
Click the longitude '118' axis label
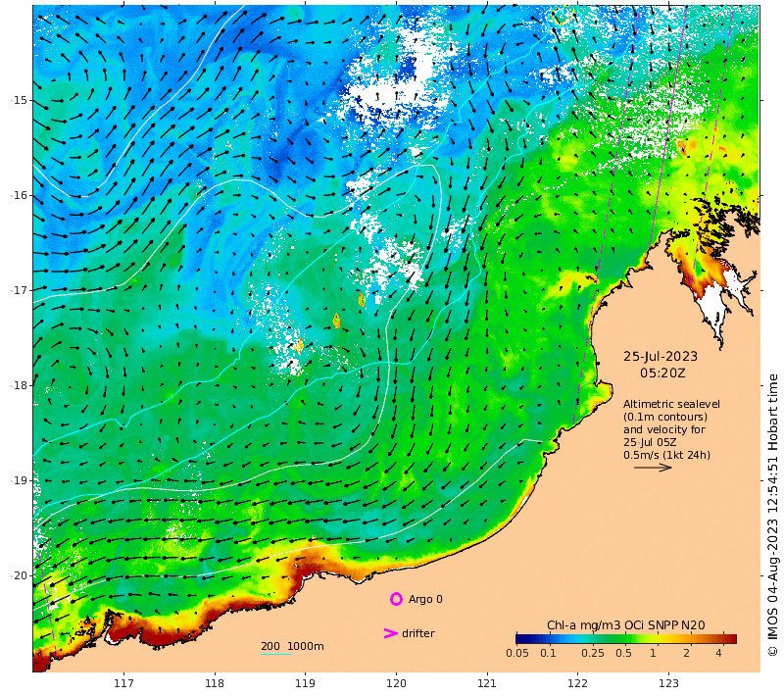coord(215,683)
